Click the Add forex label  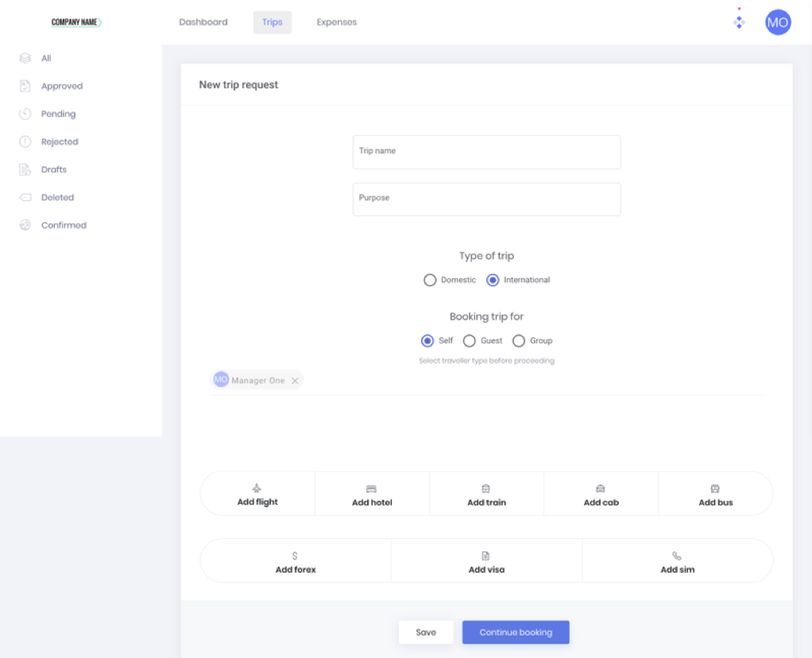click(296, 570)
